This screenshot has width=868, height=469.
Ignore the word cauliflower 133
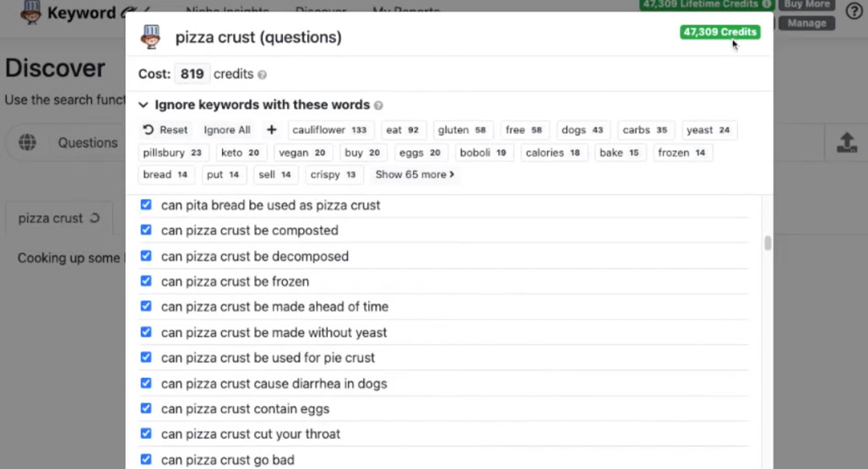(x=330, y=130)
